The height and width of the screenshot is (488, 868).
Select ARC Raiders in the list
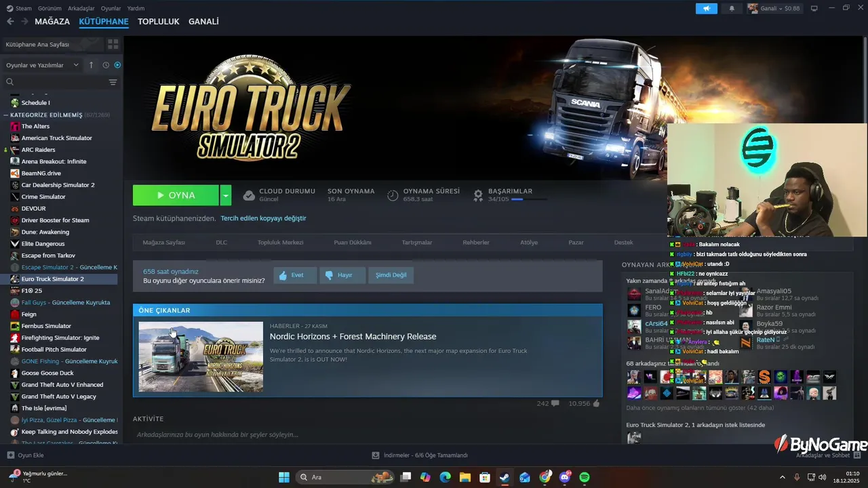tap(38, 150)
